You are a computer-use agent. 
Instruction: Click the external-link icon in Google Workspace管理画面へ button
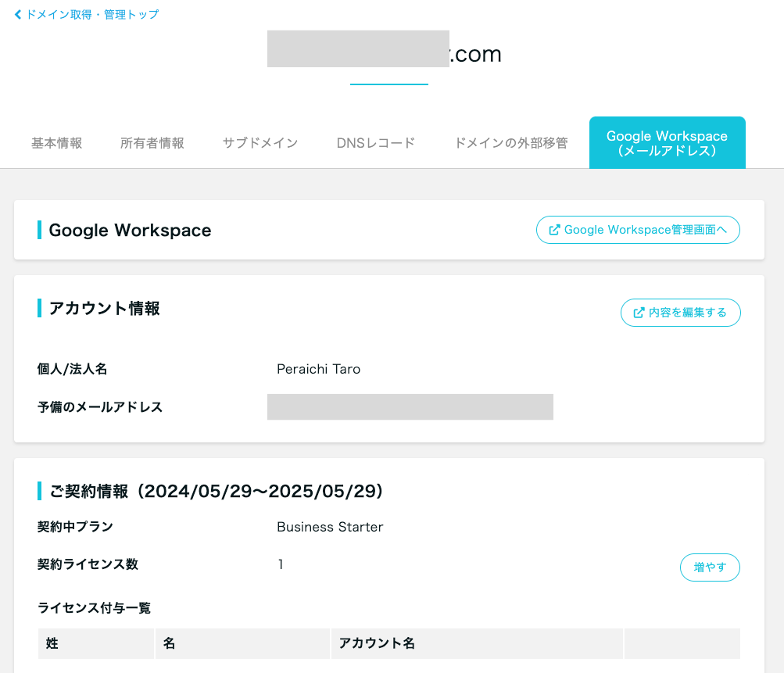pos(555,230)
